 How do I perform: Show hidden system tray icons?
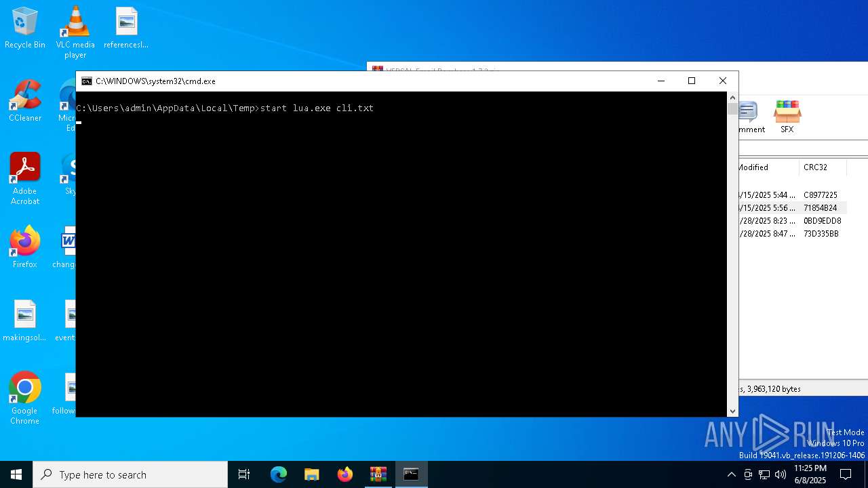731,474
